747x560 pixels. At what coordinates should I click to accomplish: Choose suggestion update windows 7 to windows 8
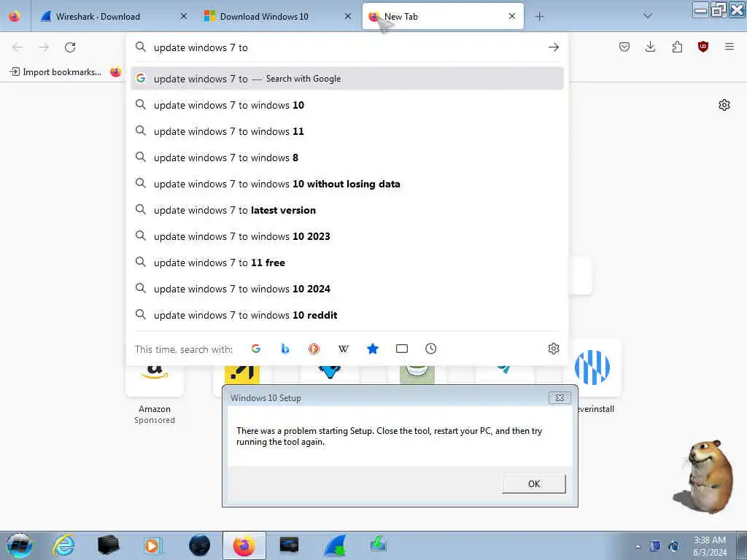[347, 157]
